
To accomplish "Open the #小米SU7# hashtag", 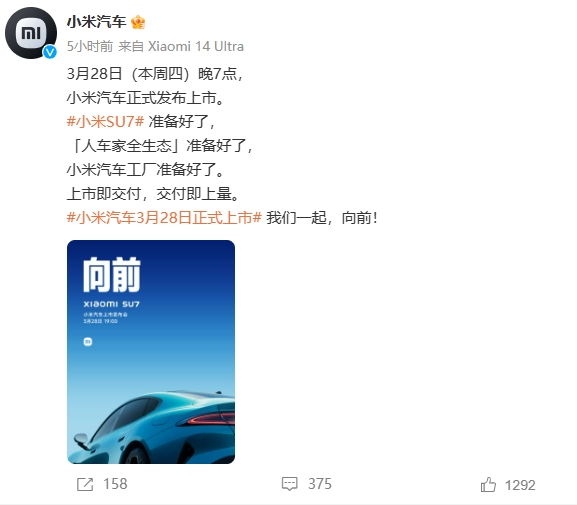I will point(105,121).
